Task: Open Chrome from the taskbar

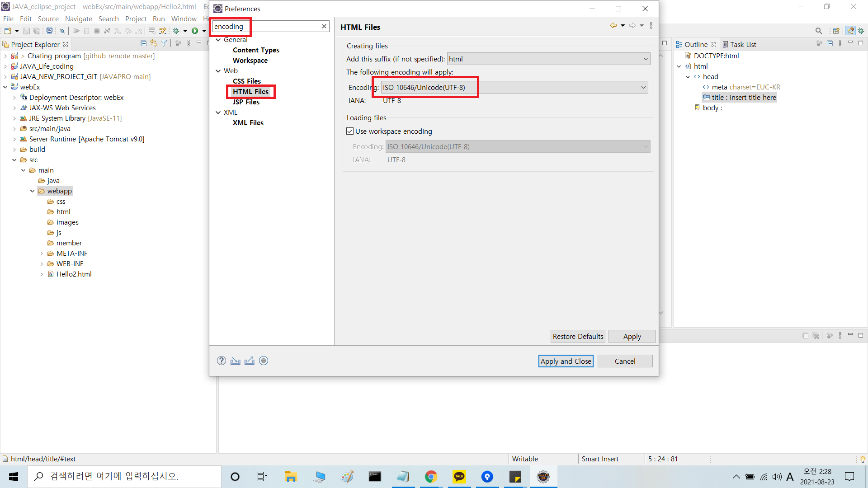Action: pos(431,477)
